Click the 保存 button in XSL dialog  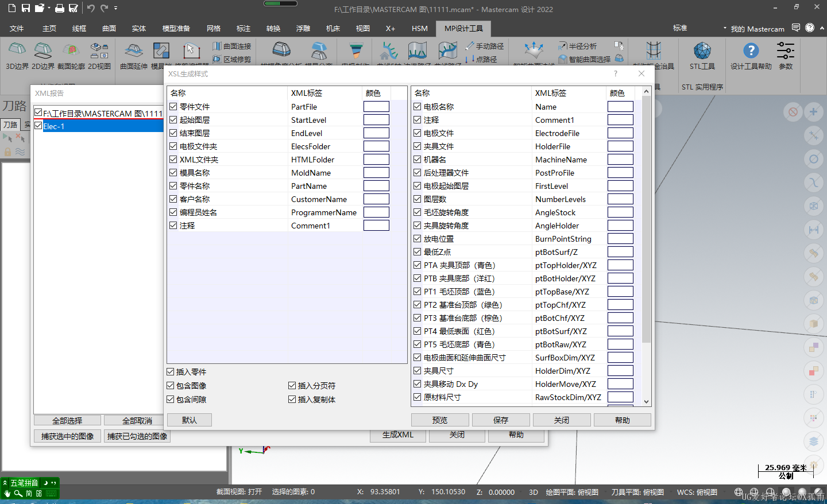pos(501,420)
